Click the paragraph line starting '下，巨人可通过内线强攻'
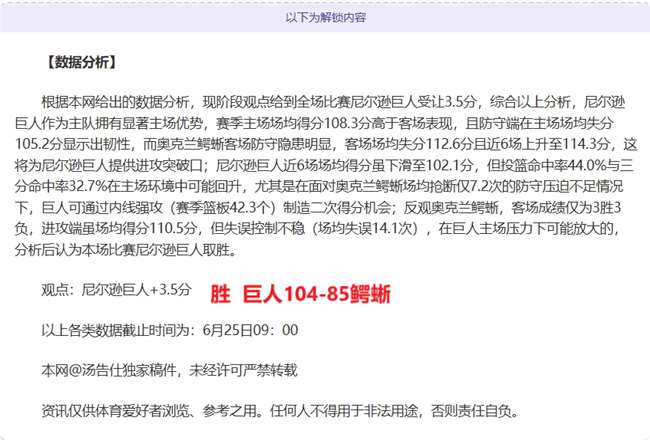This screenshot has width=650, height=440. tap(318, 207)
